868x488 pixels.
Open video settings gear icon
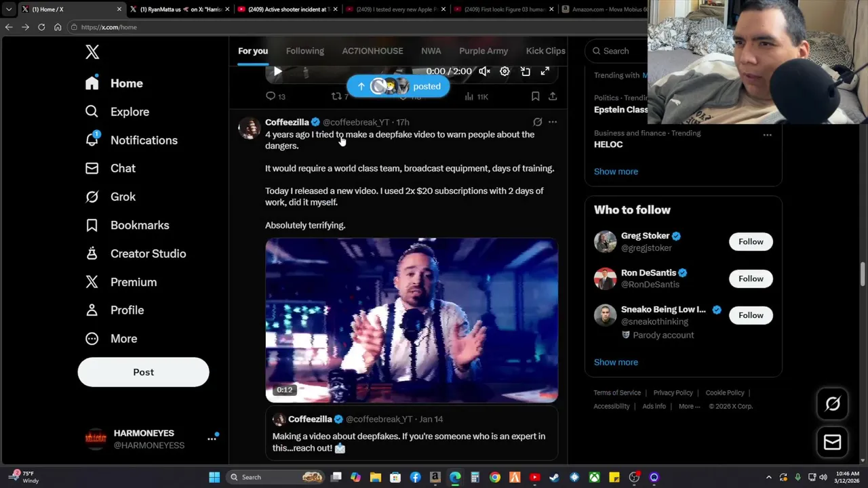(505, 71)
